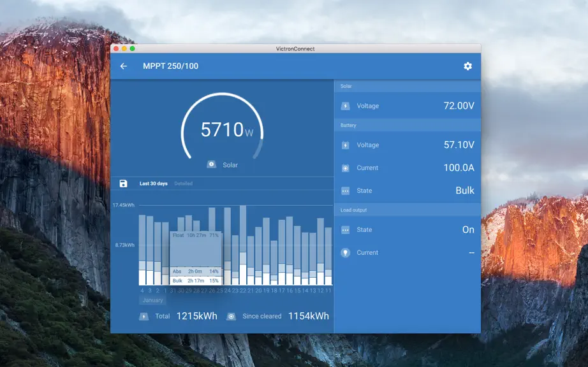Click the Load output State icon

[346, 230]
